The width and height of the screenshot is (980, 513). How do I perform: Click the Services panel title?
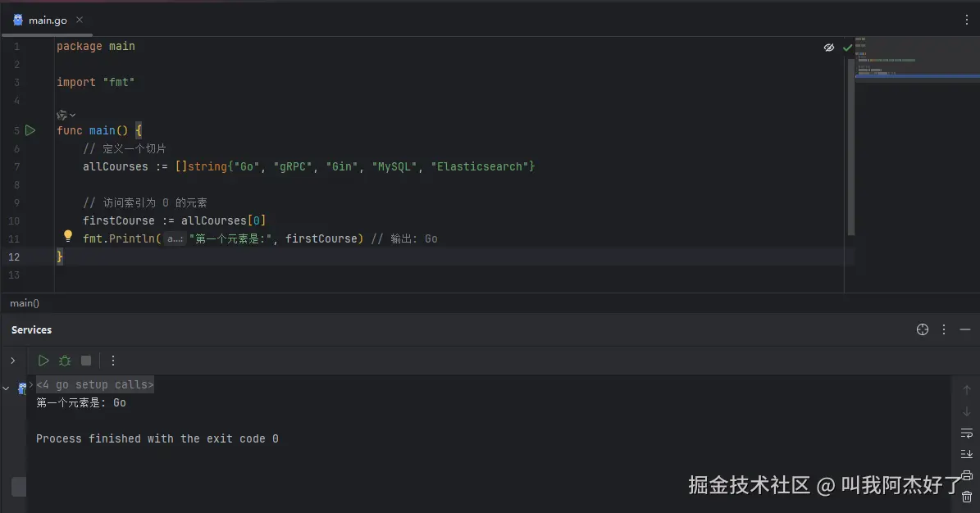pos(31,330)
